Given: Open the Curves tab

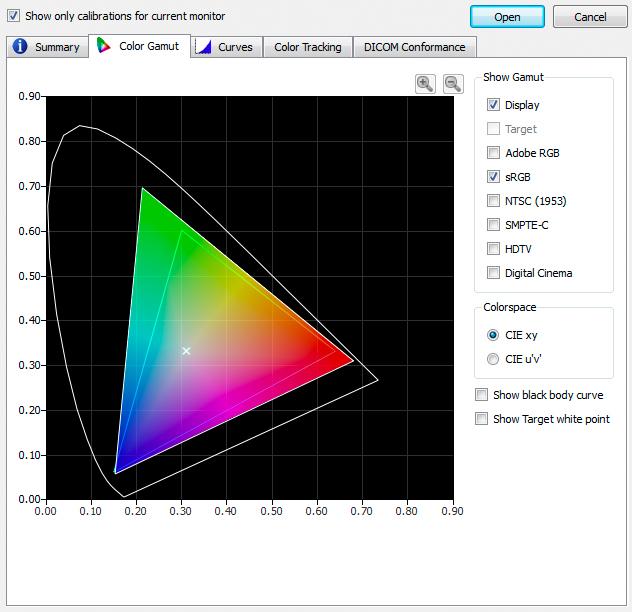Looking at the screenshot, I should 227,47.
